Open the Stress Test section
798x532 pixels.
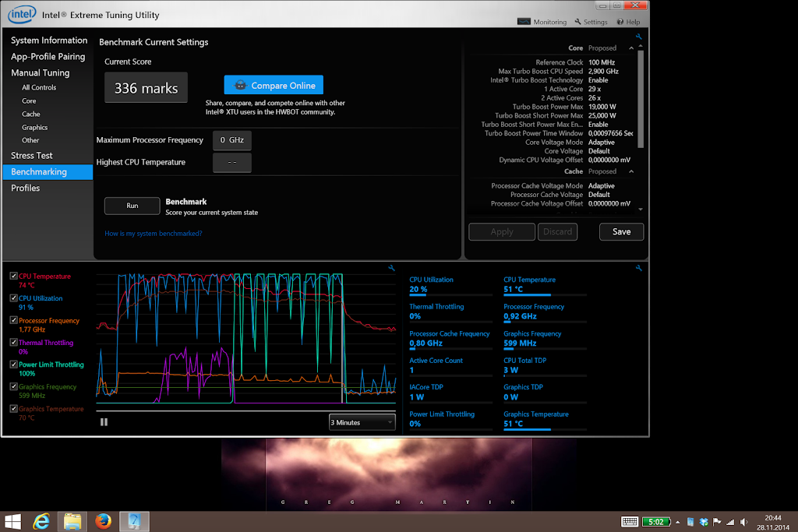(x=31, y=156)
